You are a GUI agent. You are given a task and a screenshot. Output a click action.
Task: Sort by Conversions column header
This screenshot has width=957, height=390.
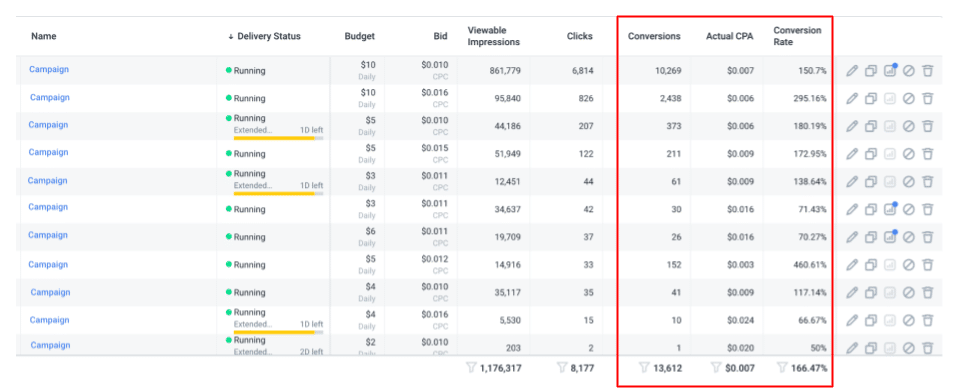(654, 36)
